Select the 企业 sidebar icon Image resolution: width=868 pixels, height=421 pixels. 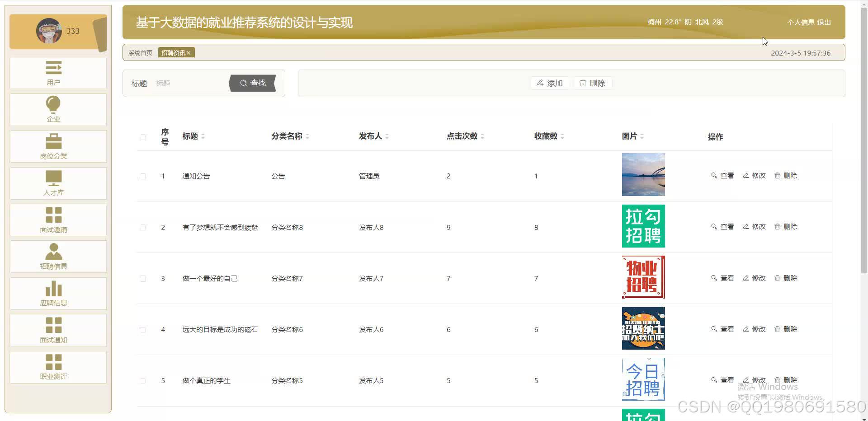(54, 110)
